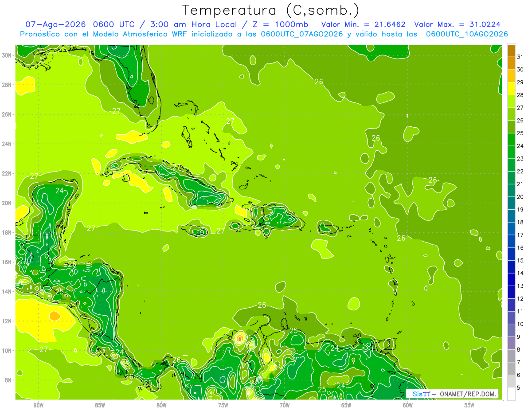This screenshot has width=532, height=411.
Task: Click the gray legend swatch between 6 and 7
Action: pyautogui.click(x=511, y=368)
